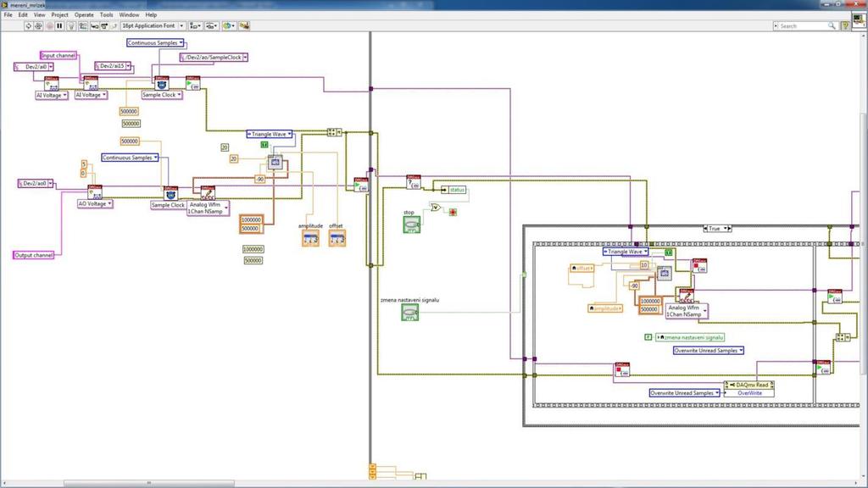Viewport: 868px width, 488px height.
Task: Click the offset numeric control terminal
Action: pyautogui.click(x=337, y=238)
